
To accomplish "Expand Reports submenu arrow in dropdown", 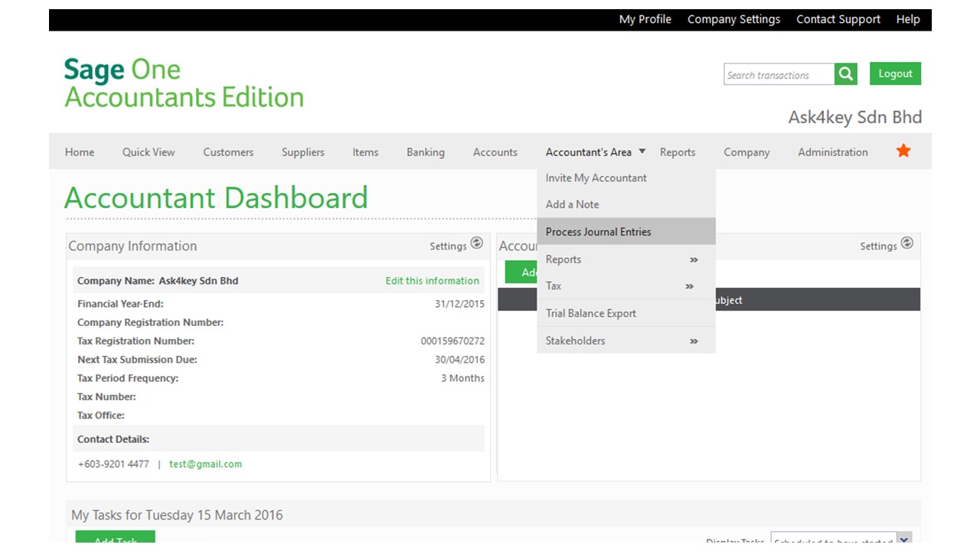I will point(694,260).
